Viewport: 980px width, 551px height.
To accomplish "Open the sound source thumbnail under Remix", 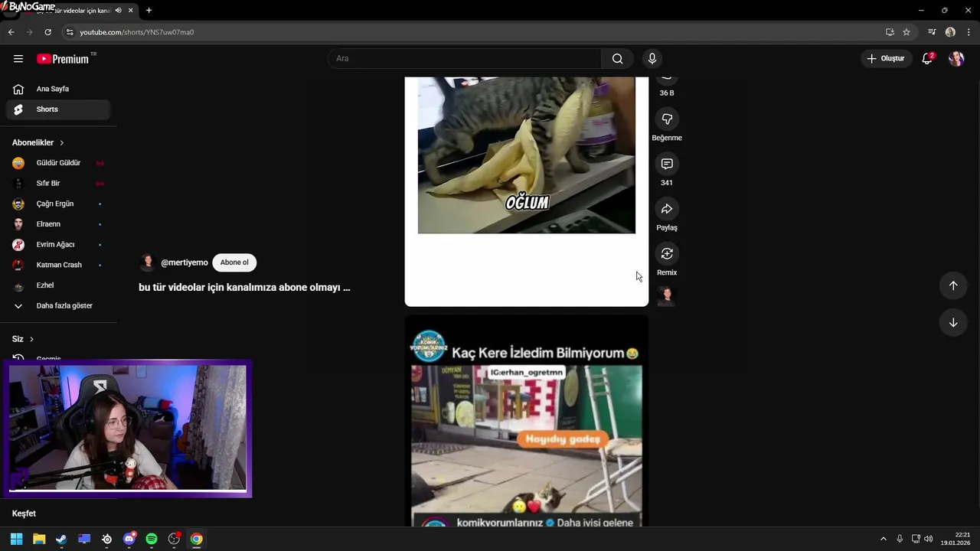I will click(667, 295).
